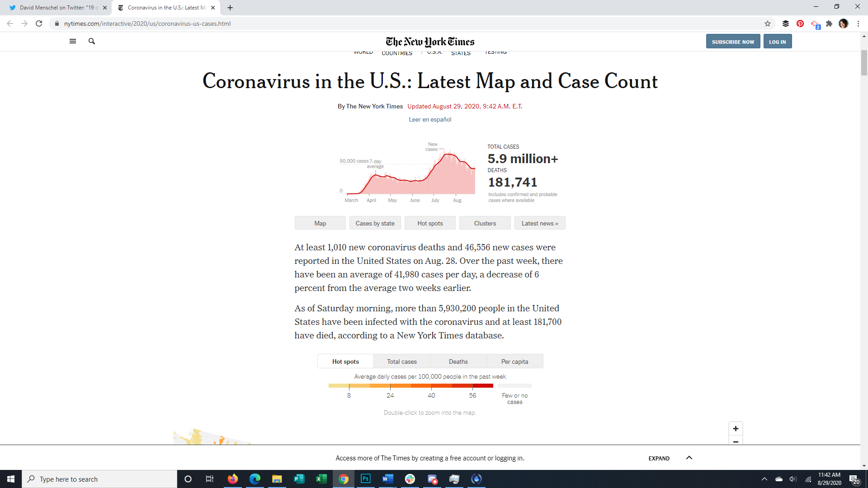
Task: Open the NYT hamburger sections menu
Action: (72, 41)
